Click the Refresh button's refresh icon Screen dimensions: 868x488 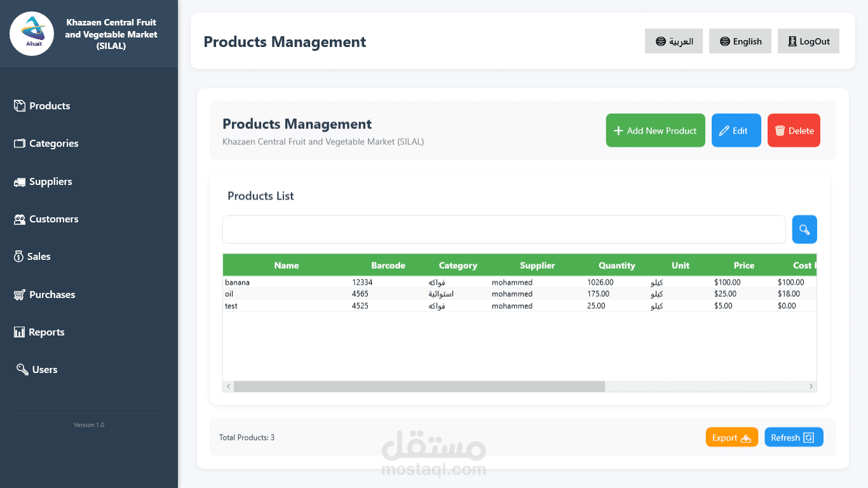pyautogui.click(x=809, y=438)
